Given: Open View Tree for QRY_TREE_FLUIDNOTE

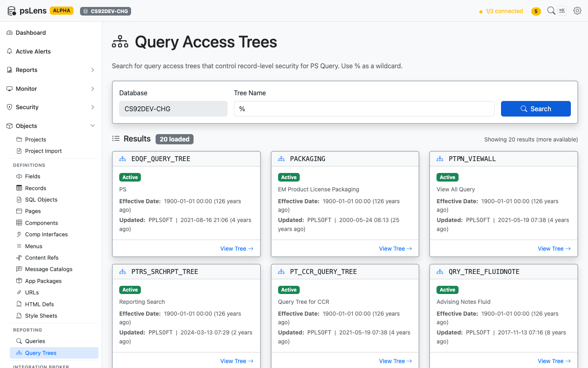Looking at the screenshot, I should pyautogui.click(x=554, y=361).
